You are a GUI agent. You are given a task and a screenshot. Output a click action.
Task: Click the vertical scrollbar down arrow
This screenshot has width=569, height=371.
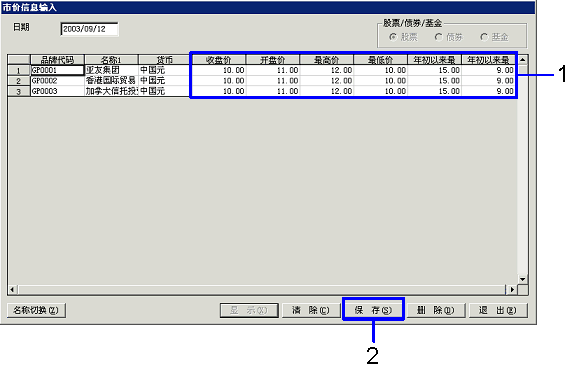tap(523, 279)
